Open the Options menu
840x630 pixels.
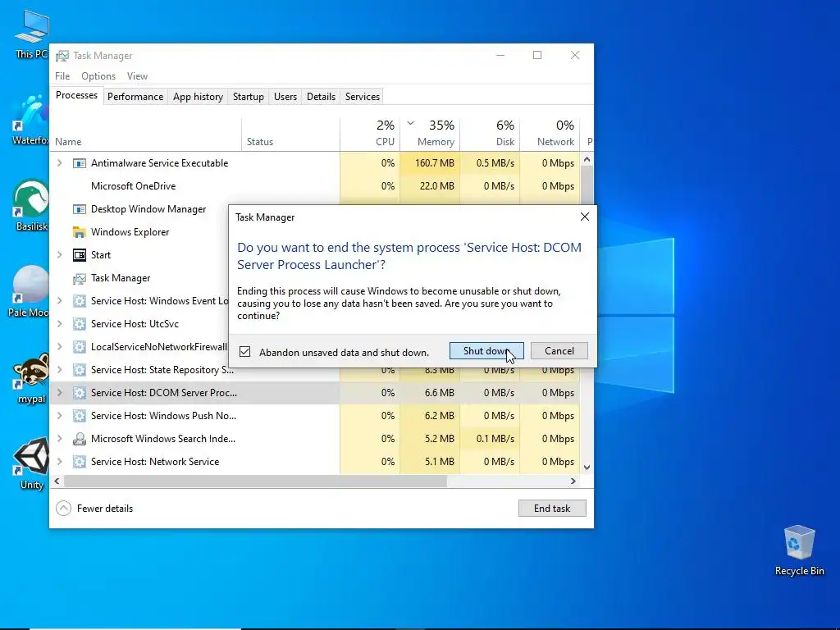(x=98, y=76)
